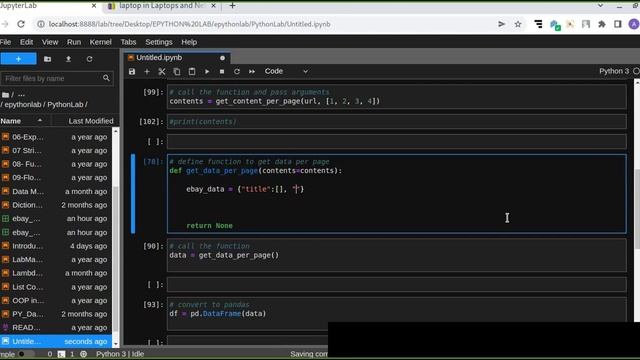Click the Filter files by name field
The width and height of the screenshot is (640, 360).
[57, 78]
